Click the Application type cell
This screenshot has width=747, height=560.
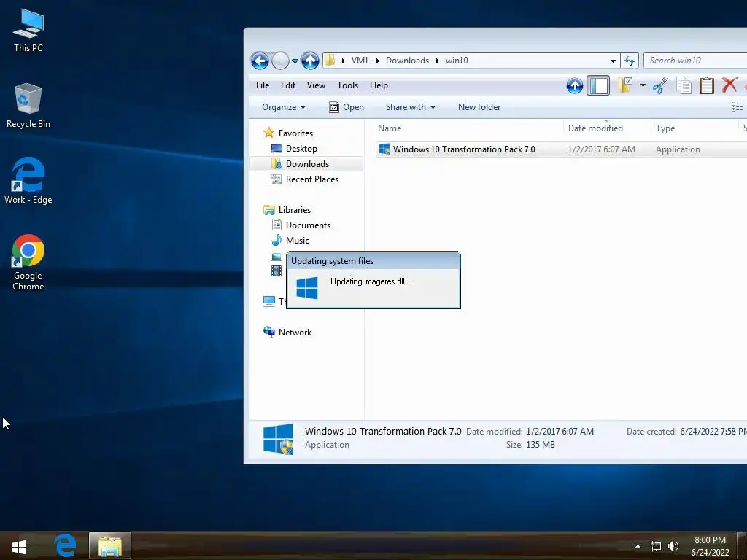[x=678, y=149]
